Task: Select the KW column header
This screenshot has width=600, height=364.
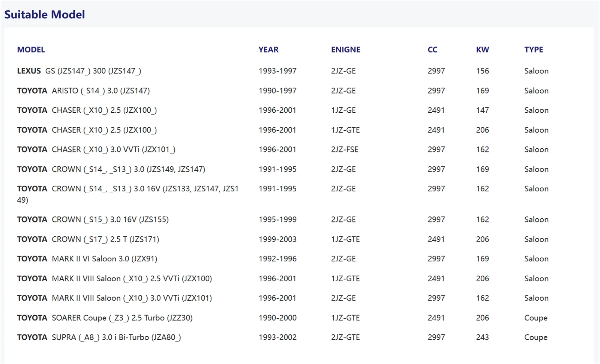Action: pos(482,49)
